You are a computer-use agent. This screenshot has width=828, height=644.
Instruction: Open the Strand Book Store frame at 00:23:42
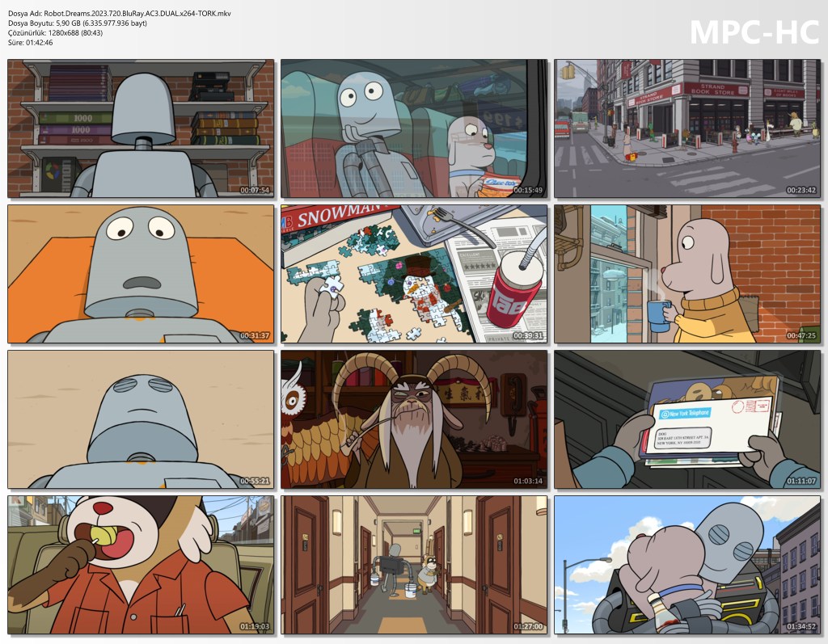point(687,128)
